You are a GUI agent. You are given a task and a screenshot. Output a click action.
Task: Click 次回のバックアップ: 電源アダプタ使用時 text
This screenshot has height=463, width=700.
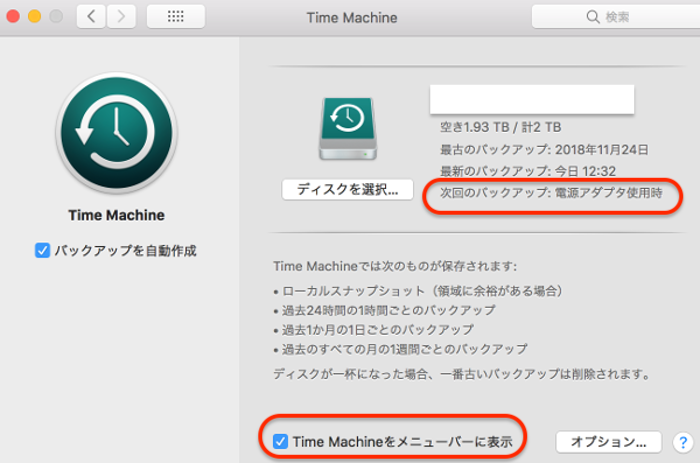point(551,193)
